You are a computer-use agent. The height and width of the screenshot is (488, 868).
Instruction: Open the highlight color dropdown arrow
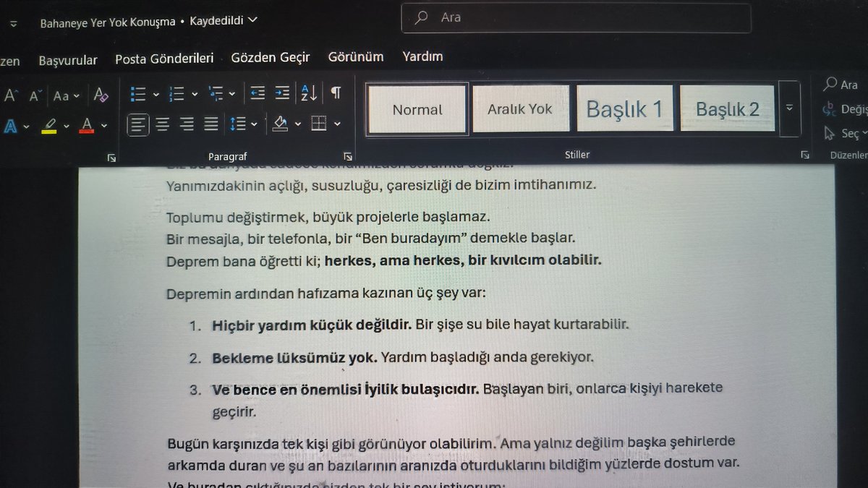pos(67,127)
